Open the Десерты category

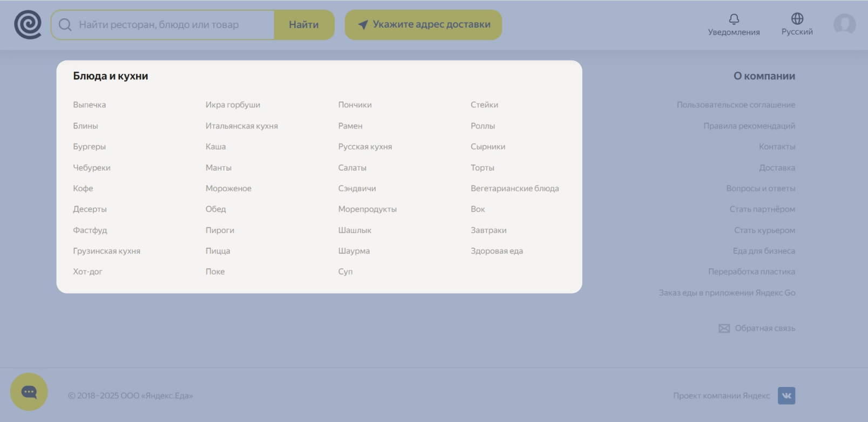point(90,209)
